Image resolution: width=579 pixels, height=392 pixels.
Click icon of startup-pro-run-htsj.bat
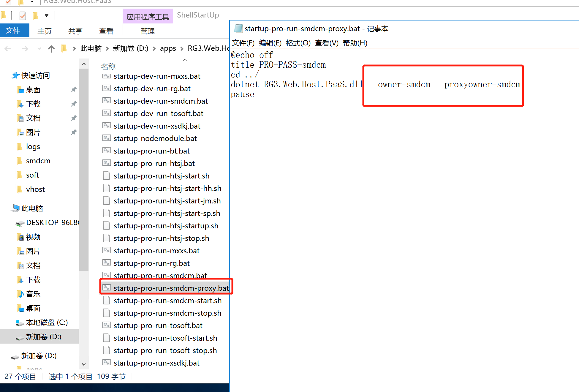click(106, 163)
